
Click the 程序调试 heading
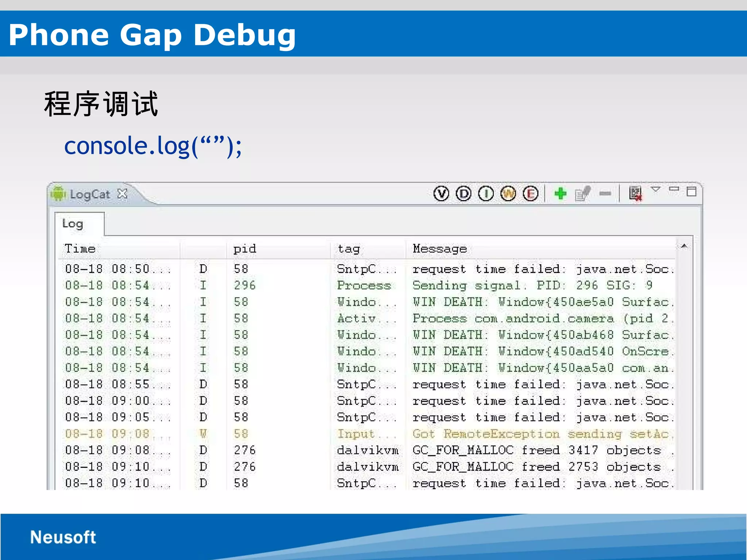coord(101,104)
